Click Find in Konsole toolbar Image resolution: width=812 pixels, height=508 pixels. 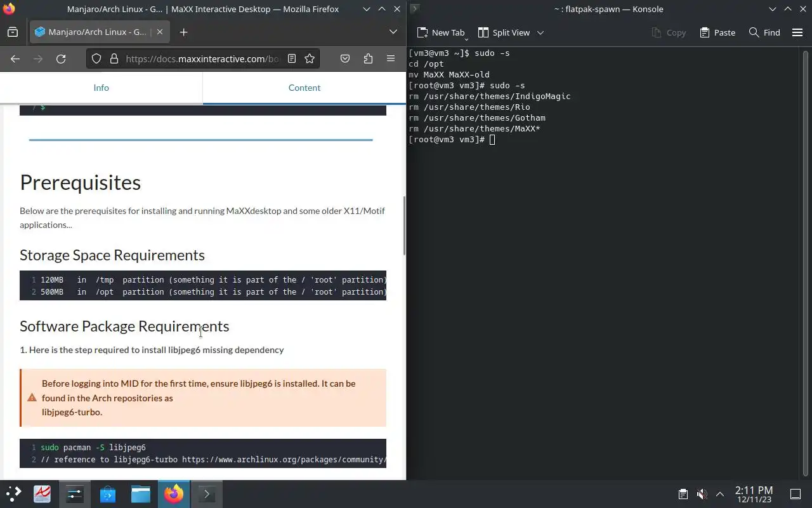764,32
